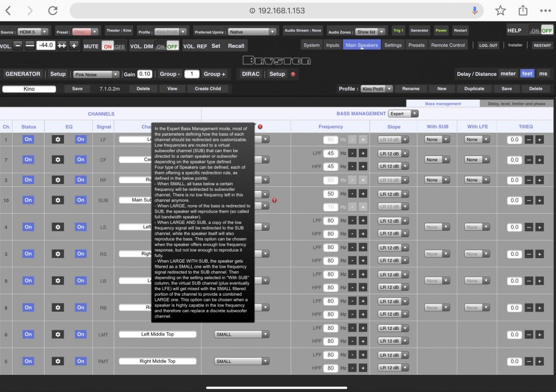Bookmark the page with star icon
The height and width of the screenshot is (392, 556).
[500, 11]
